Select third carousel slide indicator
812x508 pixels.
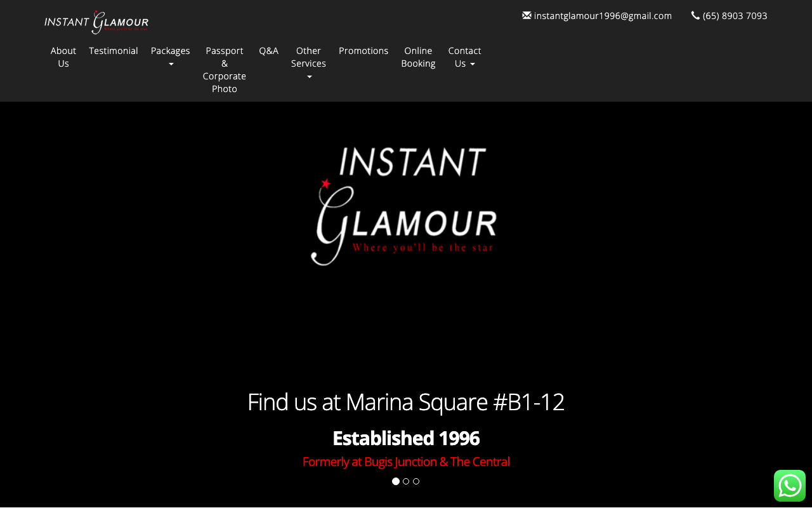pos(416,481)
